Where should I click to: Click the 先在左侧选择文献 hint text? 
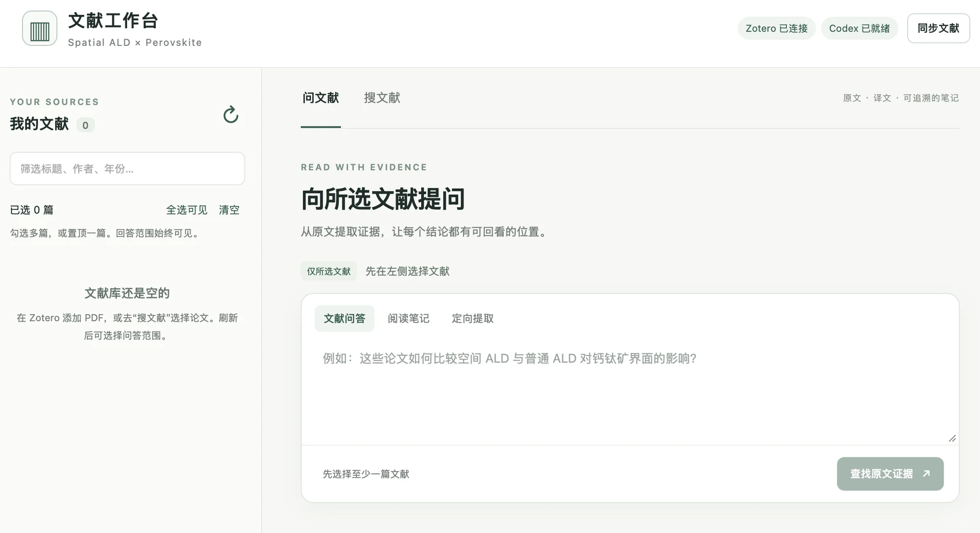tap(407, 271)
